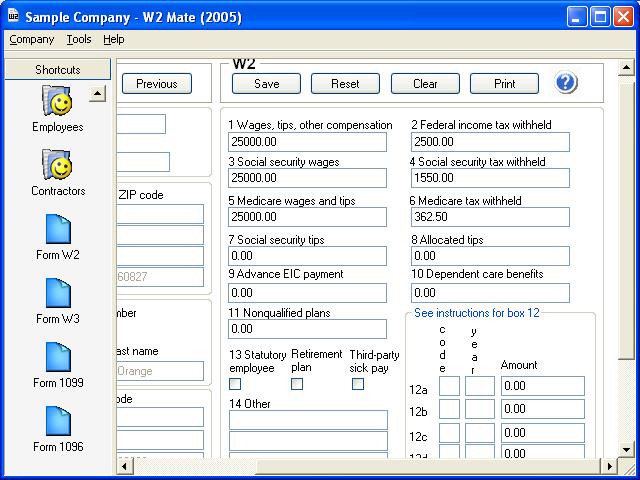640x480 pixels.
Task: Click the ZIP code field showing 60827
Action: coord(160,277)
